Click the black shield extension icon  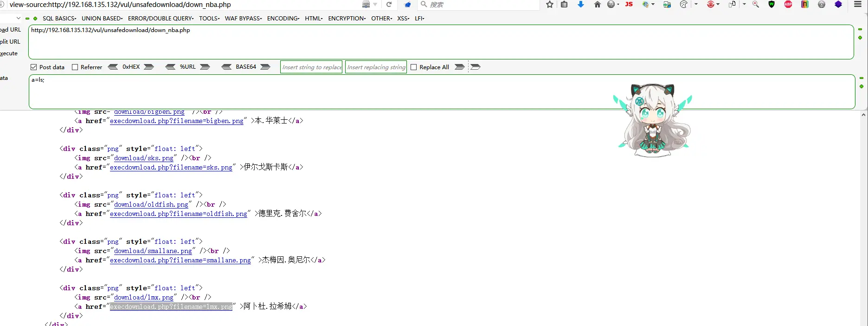tap(772, 4)
